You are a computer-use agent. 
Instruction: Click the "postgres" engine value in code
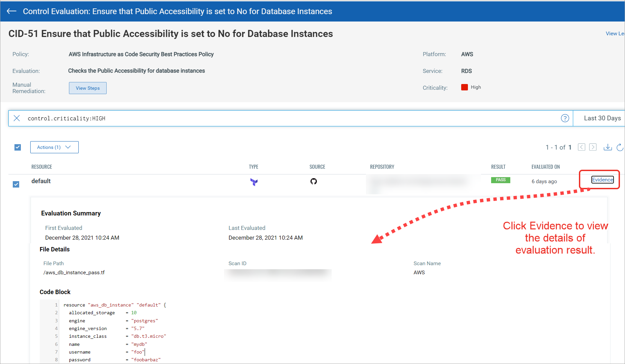point(145,321)
